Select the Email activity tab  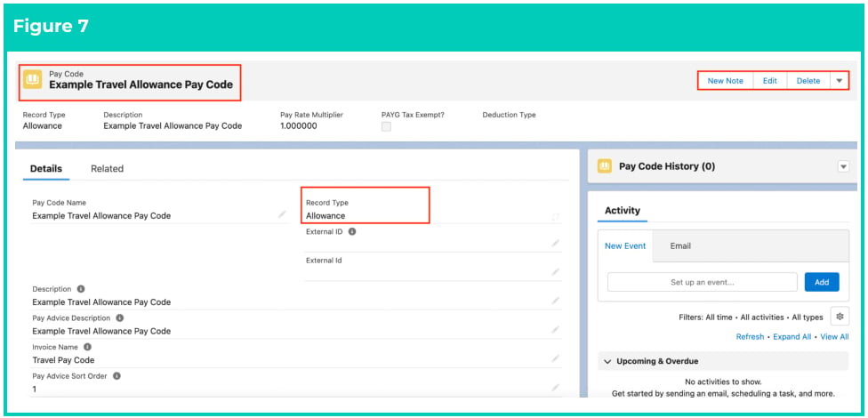point(680,245)
